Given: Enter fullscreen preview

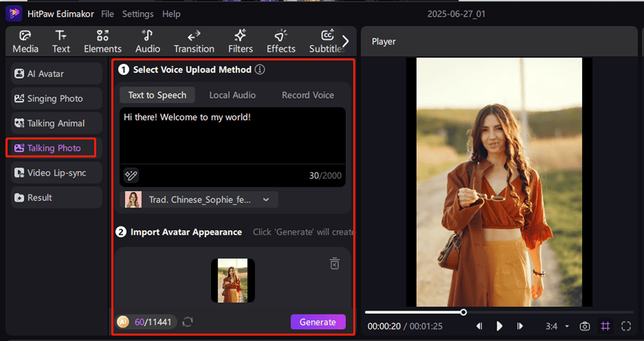Looking at the screenshot, I should pyautogui.click(x=626, y=326).
